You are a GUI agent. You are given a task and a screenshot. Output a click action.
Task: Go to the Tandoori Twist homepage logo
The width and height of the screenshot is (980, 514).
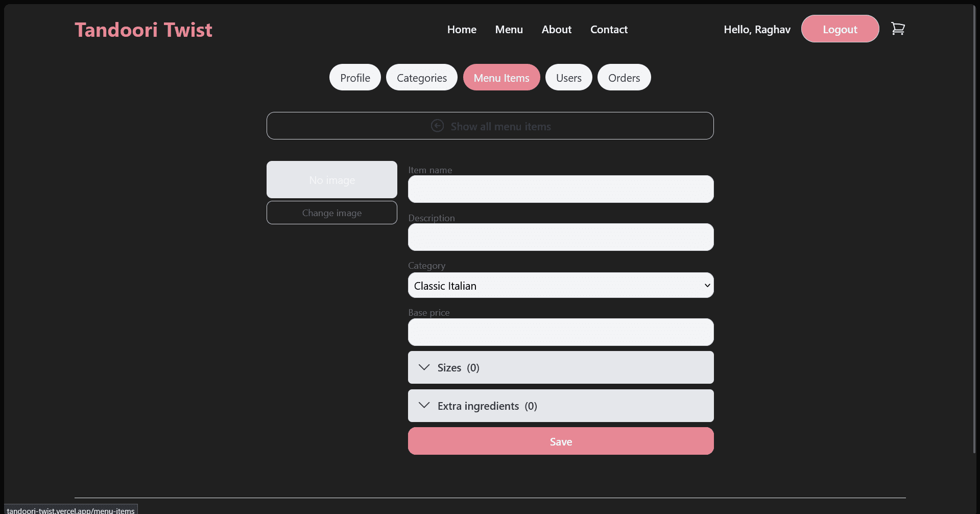click(144, 30)
